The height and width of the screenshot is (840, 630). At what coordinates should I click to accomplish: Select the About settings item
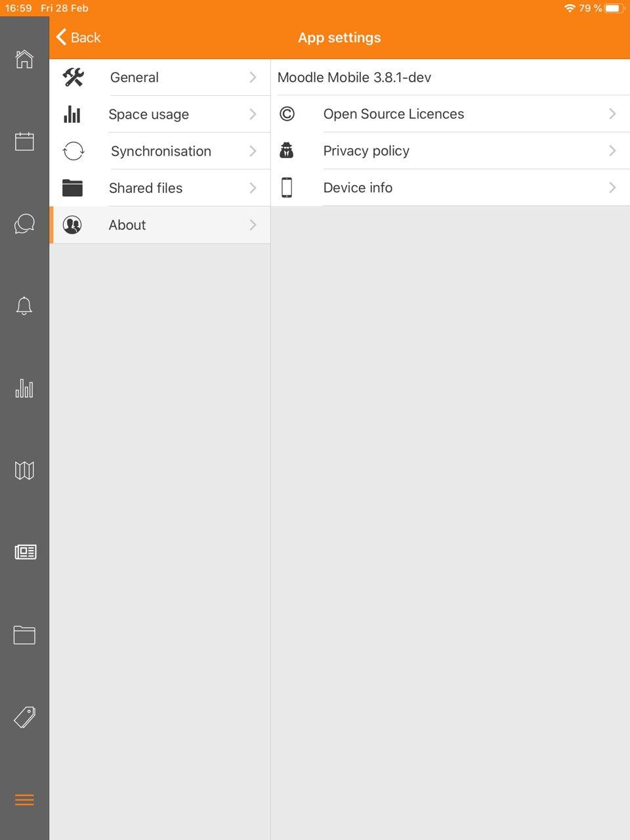pyautogui.click(x=160, y=225)
